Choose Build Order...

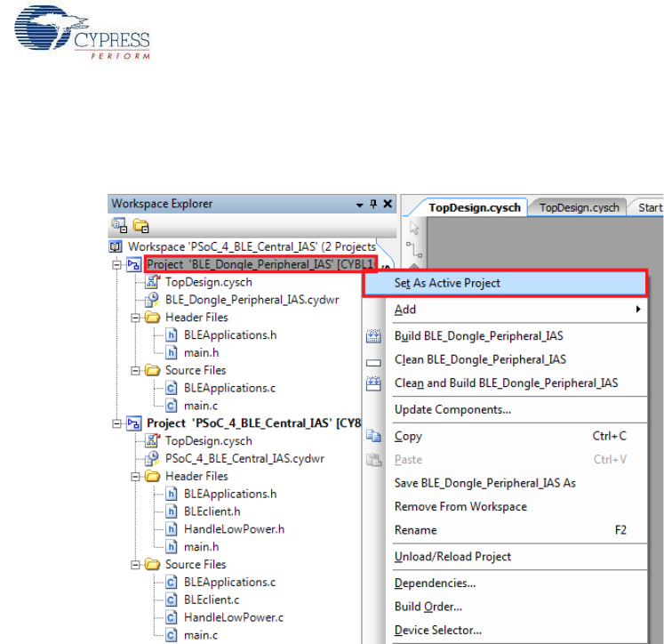(x=517, y=607)
